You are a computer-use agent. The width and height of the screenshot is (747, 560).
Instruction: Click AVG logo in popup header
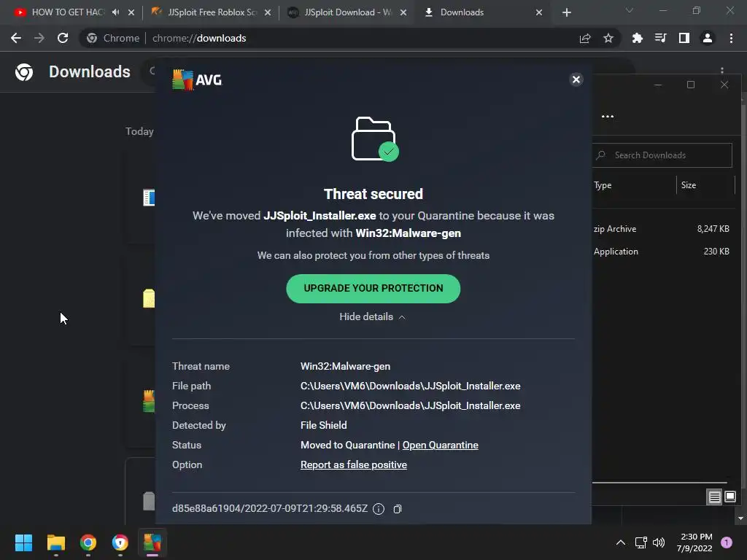pos(197,79)
